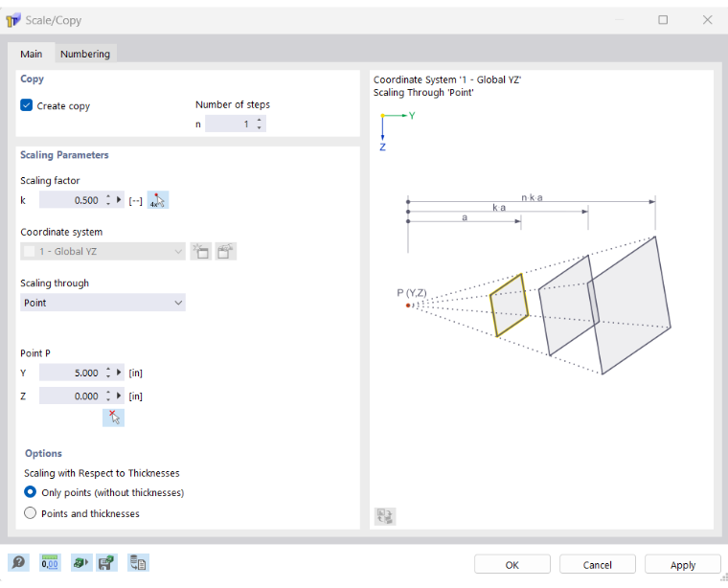Expand the Point P Y value arrow menu
728x588 pixels.
[x=119, y=373]
